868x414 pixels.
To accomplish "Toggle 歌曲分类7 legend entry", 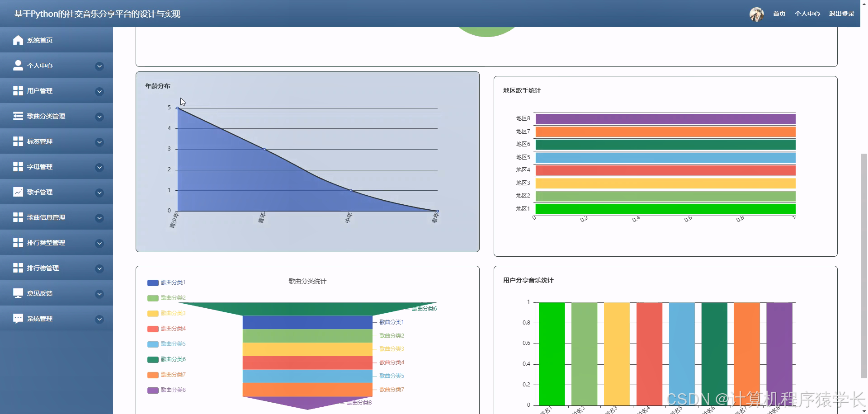I will 166,375.
